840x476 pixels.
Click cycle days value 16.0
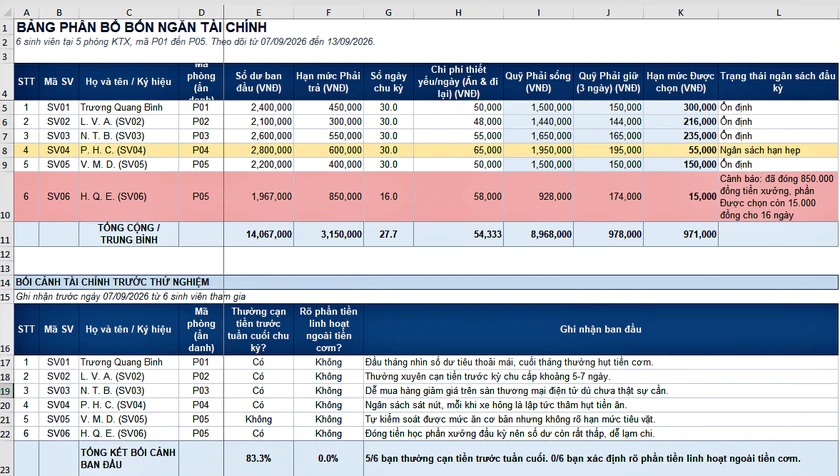point(388,197)
